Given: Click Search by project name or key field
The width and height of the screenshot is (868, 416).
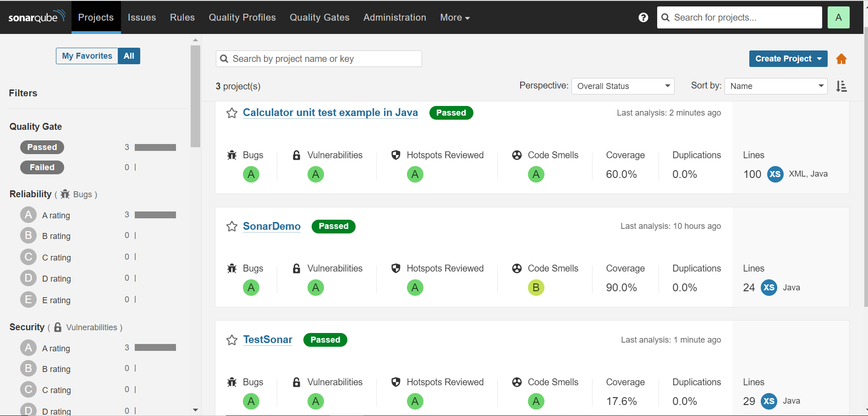Looking at the screenshot, I should click(319, 59).
